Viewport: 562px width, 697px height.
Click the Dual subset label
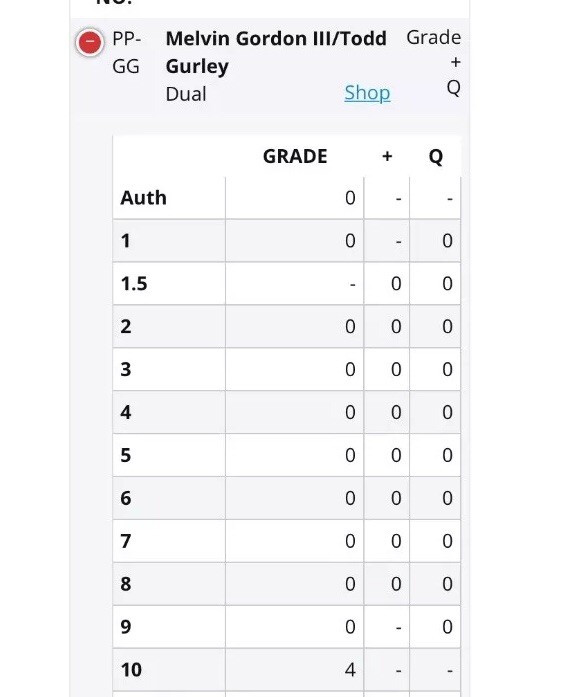[186, 94]
